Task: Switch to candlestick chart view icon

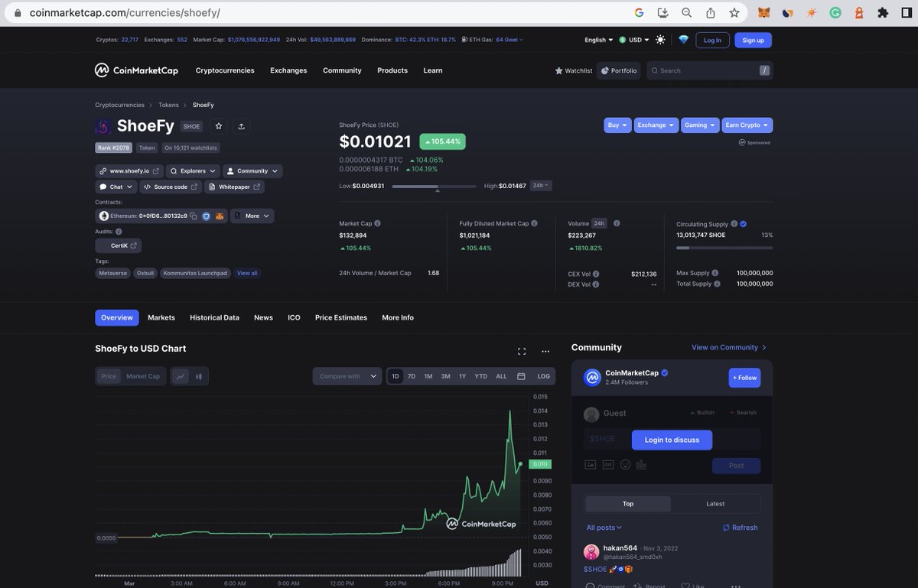Action: click(x=199, y=376)
